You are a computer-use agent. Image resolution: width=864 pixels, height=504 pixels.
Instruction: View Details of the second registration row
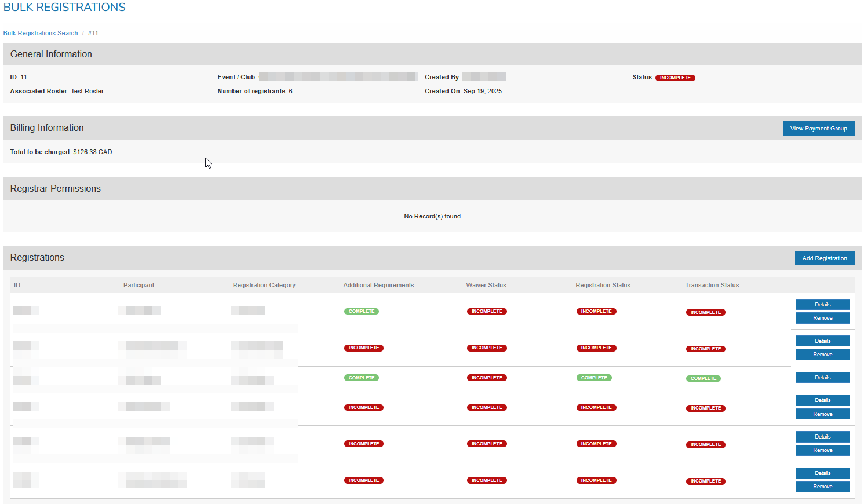click(822, 341)
